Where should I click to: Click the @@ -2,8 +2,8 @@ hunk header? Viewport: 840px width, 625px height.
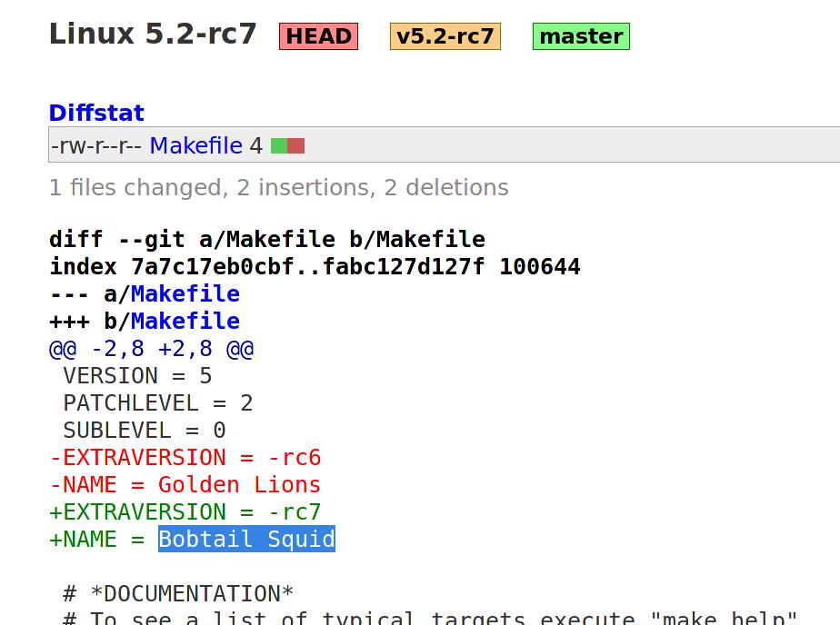pyautogui.click(x=152, y=349)
